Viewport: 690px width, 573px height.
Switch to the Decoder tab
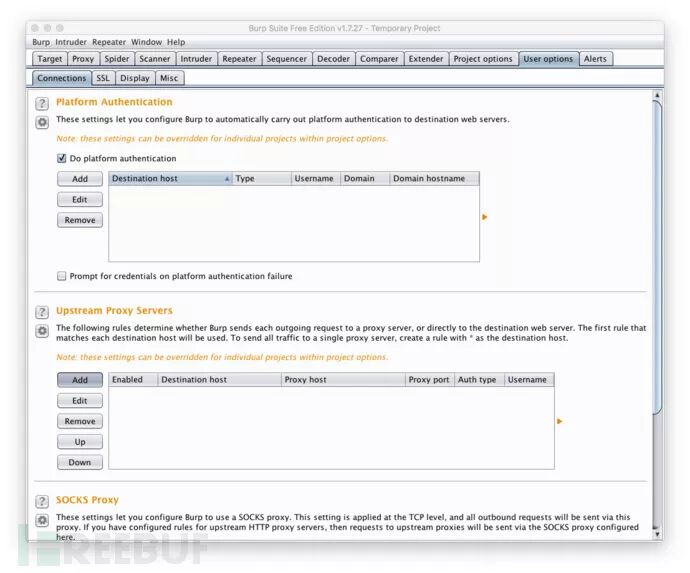pyautogui.click(x=333, y=59)
